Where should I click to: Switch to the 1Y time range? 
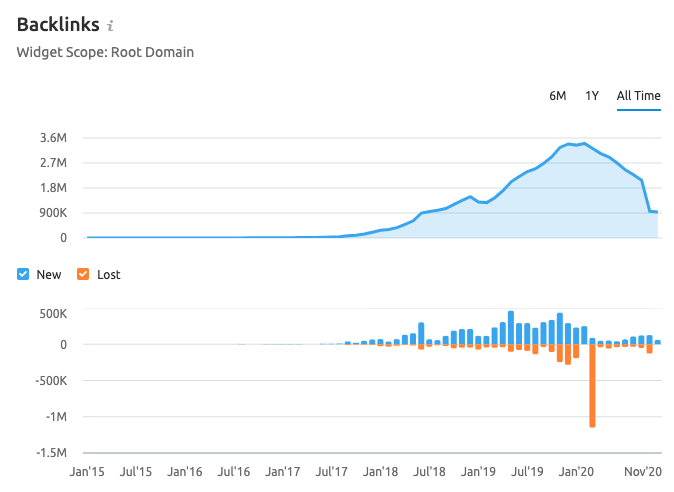[592, 95]
